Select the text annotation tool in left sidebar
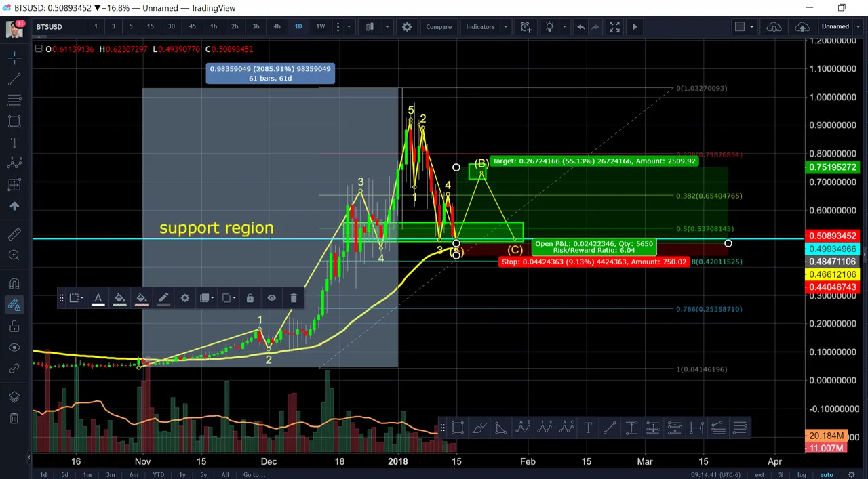 point(14,142)
